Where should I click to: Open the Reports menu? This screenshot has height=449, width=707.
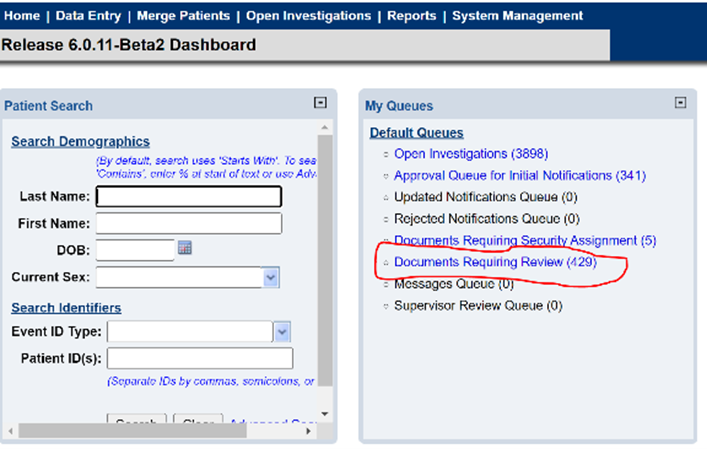[411, 16]
